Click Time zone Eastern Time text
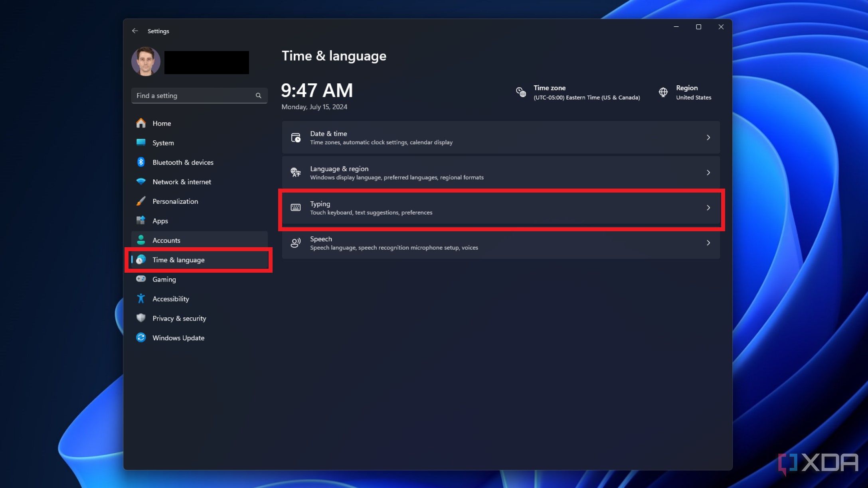The width and height of the screenshot is (868, 488). (587, 98)
